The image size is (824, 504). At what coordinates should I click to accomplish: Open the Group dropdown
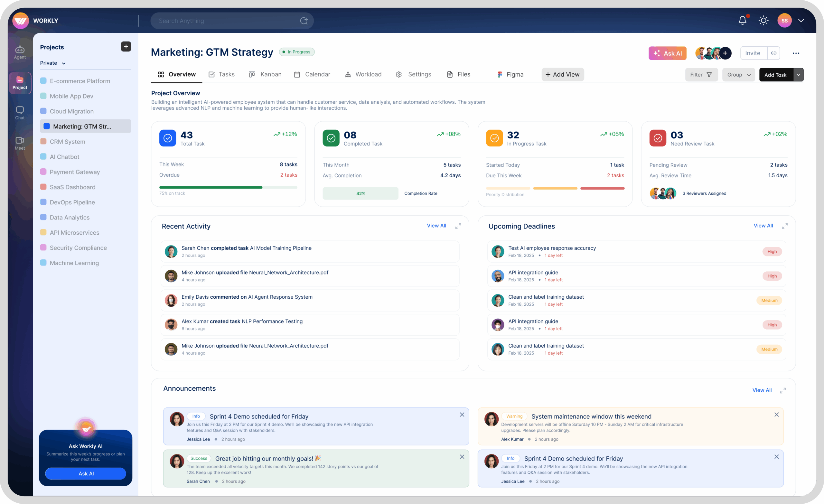click(x=738, y=75)
